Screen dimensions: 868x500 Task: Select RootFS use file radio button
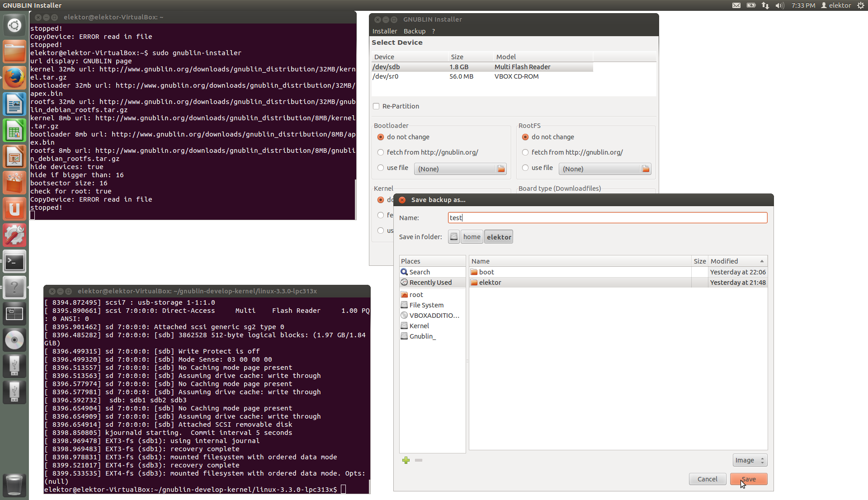click(x=525, y=168)
